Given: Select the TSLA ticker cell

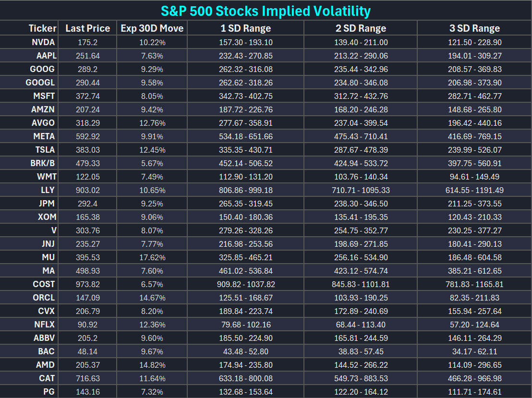Looking at the screenshot, I should pyautogui.click(x=44, y=150).
